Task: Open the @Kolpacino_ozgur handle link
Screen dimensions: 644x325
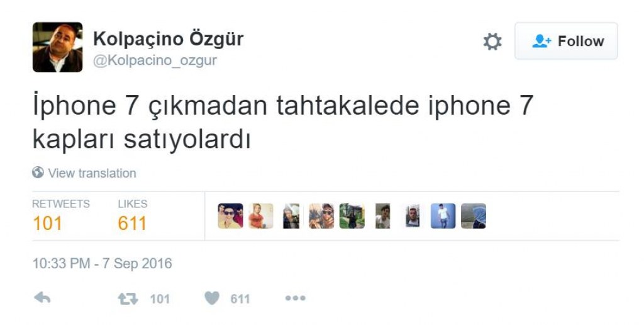Action: (155, 60)
